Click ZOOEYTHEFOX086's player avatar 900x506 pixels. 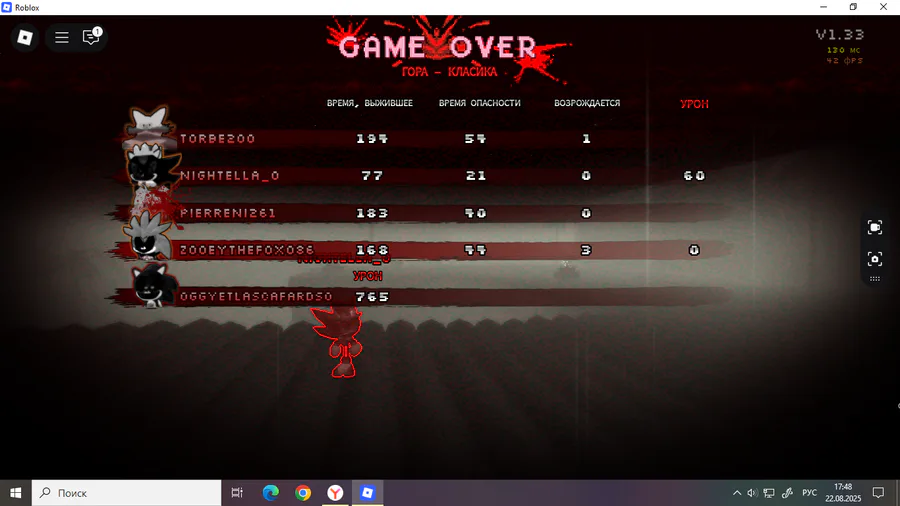tap(148, 236)
